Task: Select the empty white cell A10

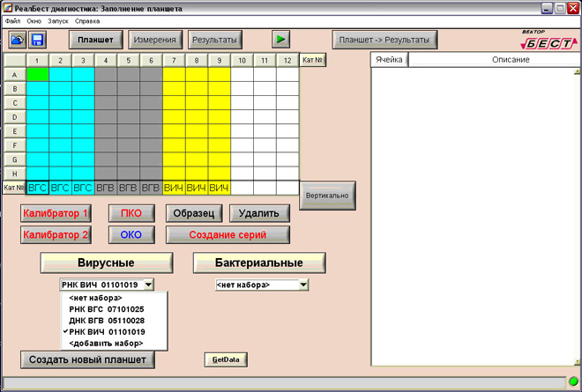Action: (x=242, y=75)
